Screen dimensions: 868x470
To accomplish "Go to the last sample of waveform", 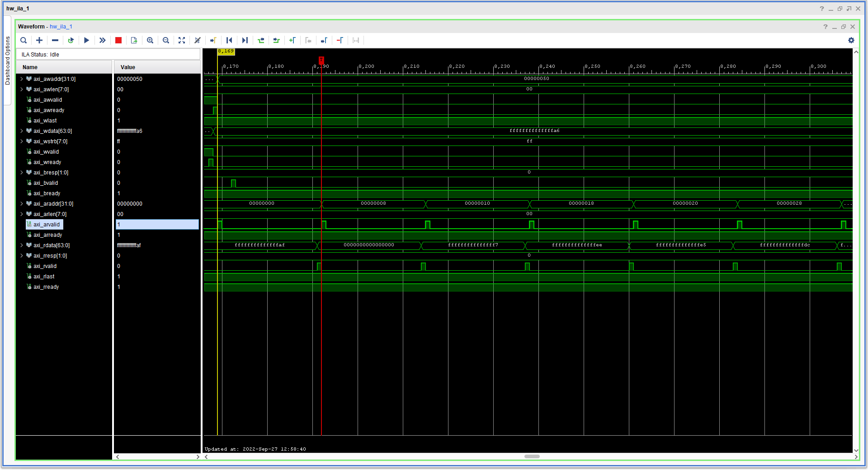I will pos(245,40).
